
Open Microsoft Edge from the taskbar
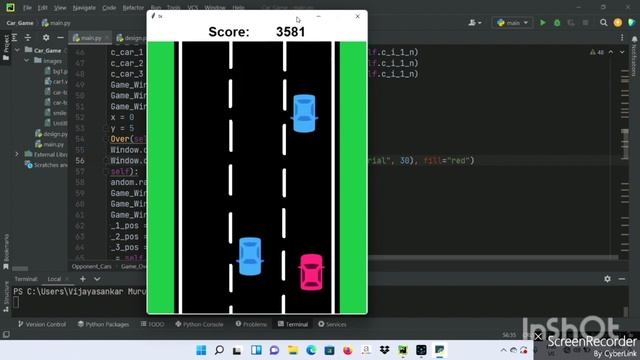click(x=311, y=350)
